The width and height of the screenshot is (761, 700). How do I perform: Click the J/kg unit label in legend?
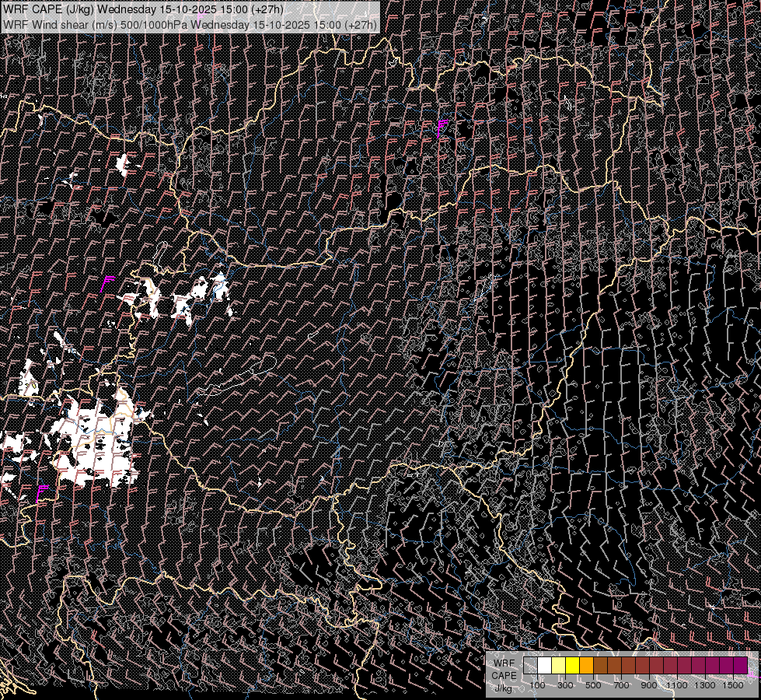tap(503, 688)
